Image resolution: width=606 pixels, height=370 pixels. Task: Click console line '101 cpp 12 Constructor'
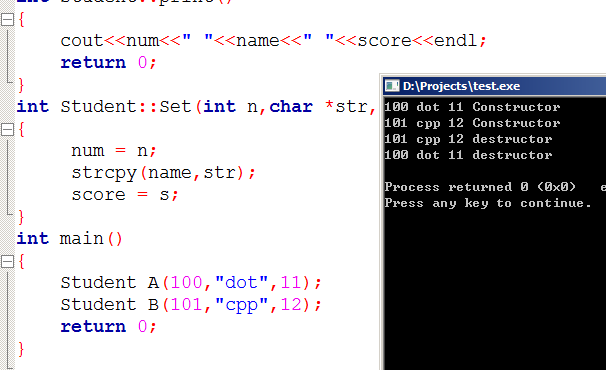(x=472, y=123)
